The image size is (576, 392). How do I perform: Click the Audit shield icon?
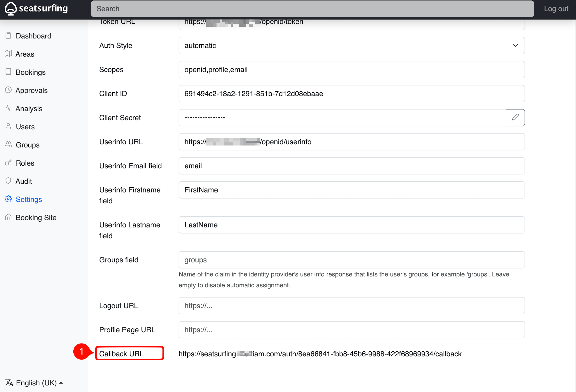point(8,181)
